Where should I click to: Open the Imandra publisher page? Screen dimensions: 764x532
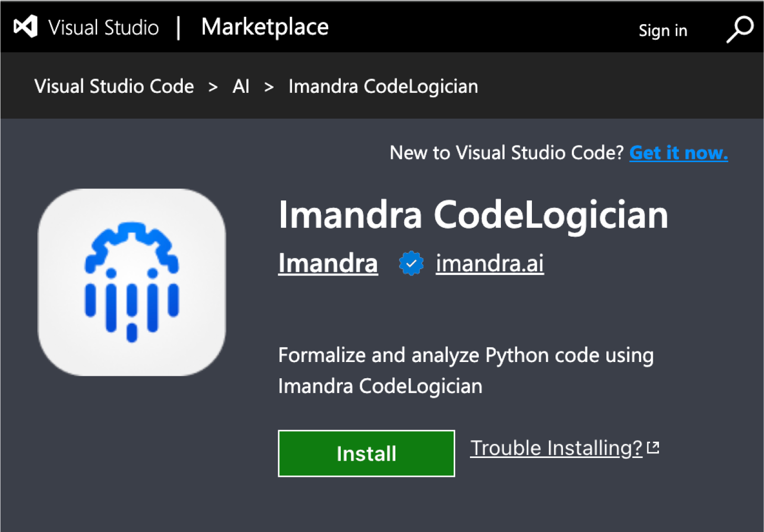pyautogui.click(x=328, y=263)
